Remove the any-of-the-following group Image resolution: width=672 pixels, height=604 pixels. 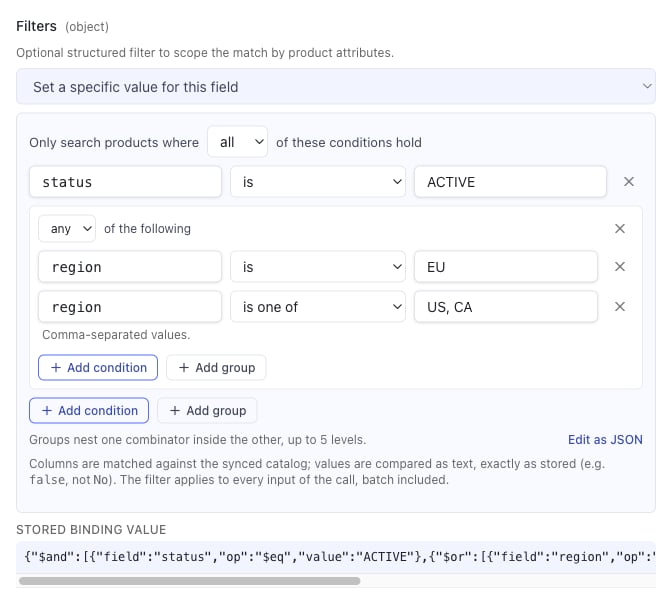pos(620,228)
